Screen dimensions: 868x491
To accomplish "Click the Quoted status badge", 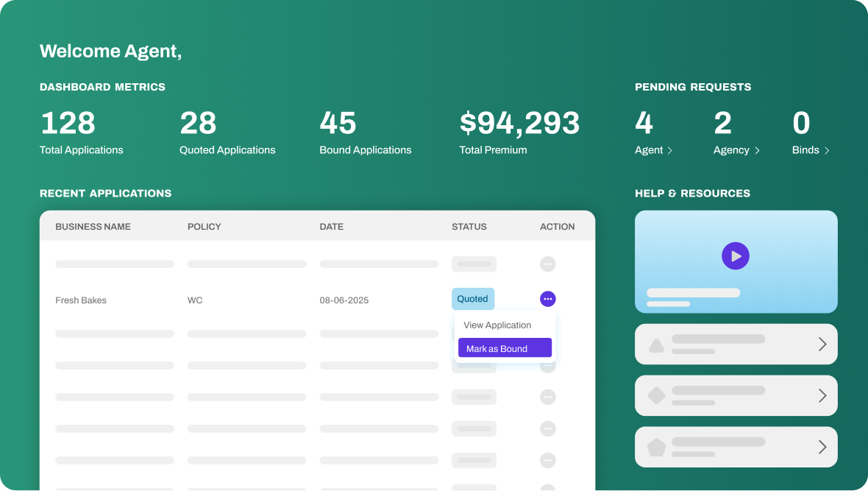I will coord(473,299).
